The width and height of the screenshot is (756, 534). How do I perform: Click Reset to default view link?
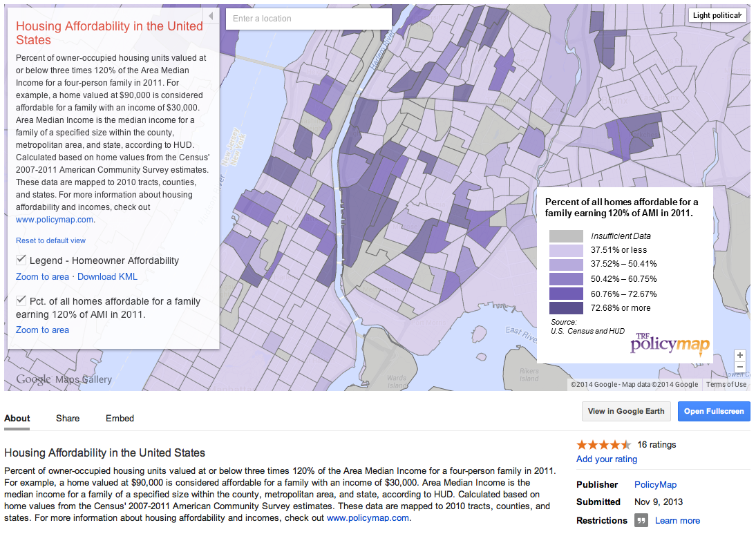(x=50, y=240)
